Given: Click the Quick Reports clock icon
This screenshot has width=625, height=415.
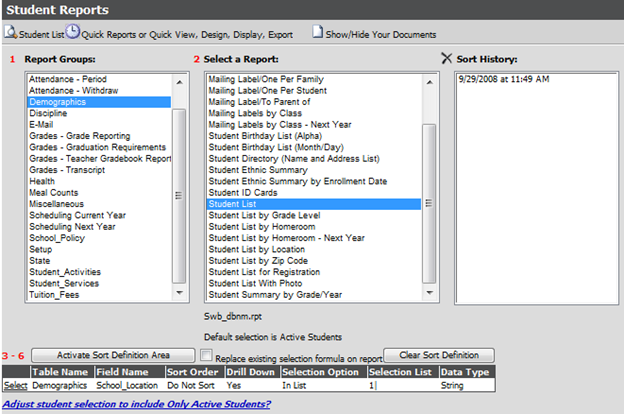Looking at the screenshot, I should [73, 31].
